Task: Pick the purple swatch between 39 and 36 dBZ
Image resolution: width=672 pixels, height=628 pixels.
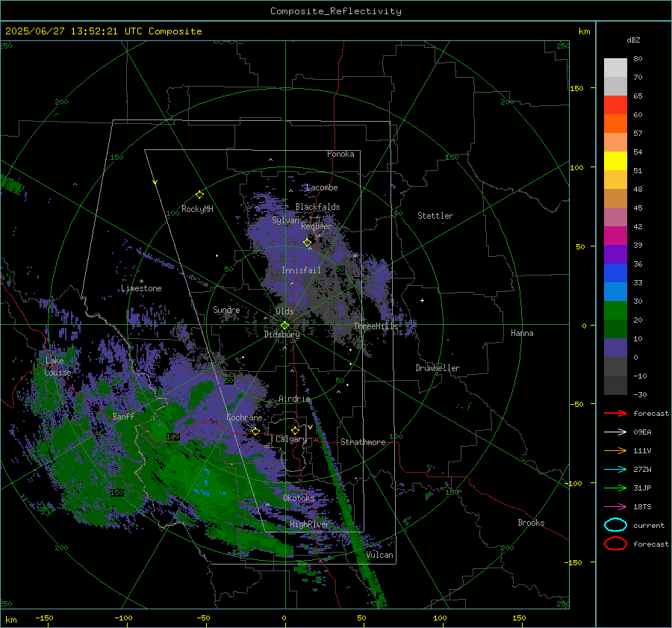Action: click(615, 254)
